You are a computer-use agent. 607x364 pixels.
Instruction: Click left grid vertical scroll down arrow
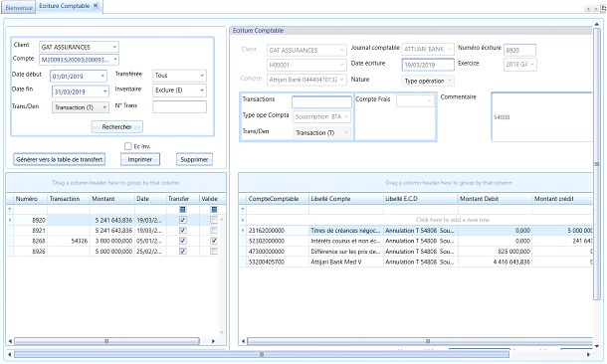tap(222, 332)
